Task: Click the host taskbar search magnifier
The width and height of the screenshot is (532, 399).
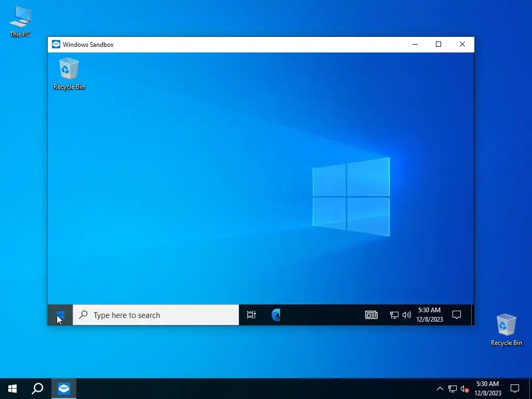Action: point(37,389)
